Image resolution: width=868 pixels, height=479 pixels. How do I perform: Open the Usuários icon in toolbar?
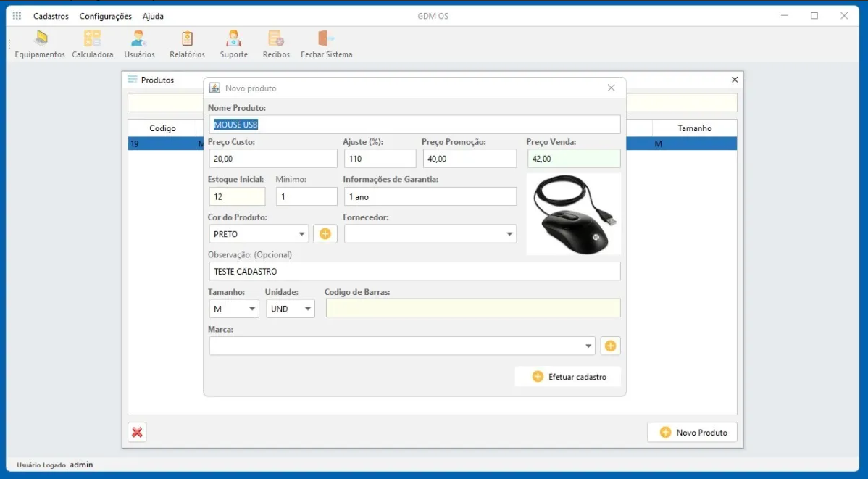pos(139,44)
